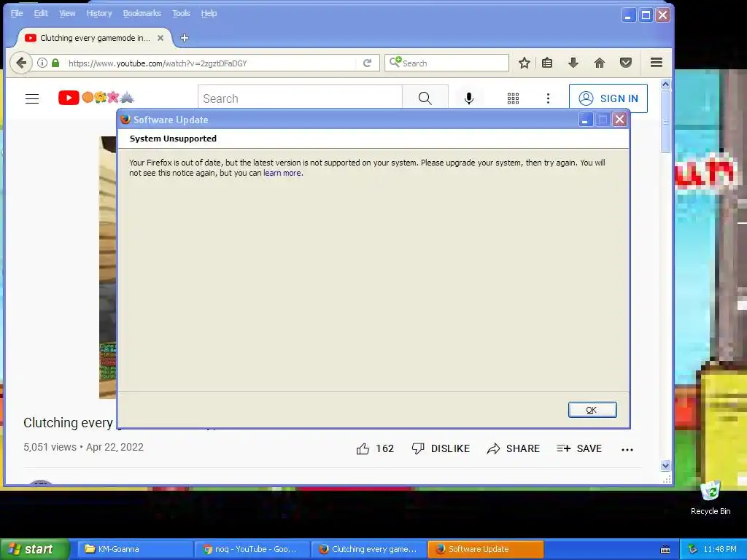Click the DISLIKE thumbs down button
This screenshot has height=560, width=747.
point(440,448)
